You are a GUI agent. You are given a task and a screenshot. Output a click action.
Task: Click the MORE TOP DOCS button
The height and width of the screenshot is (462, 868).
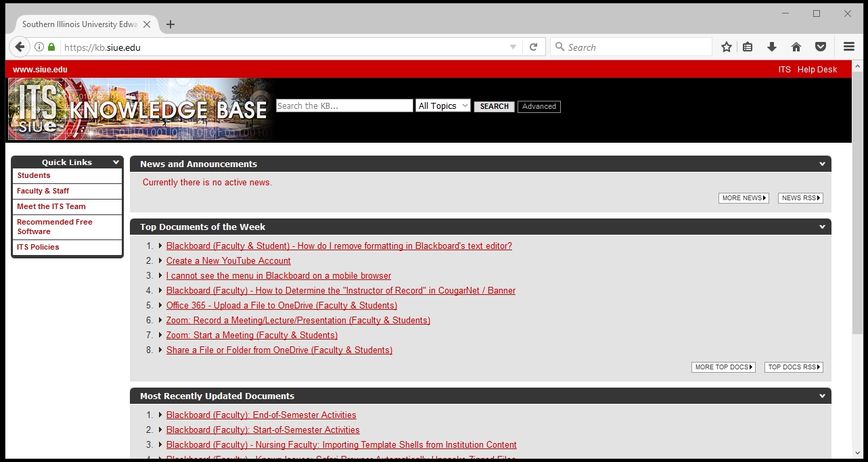coord(723,367)
